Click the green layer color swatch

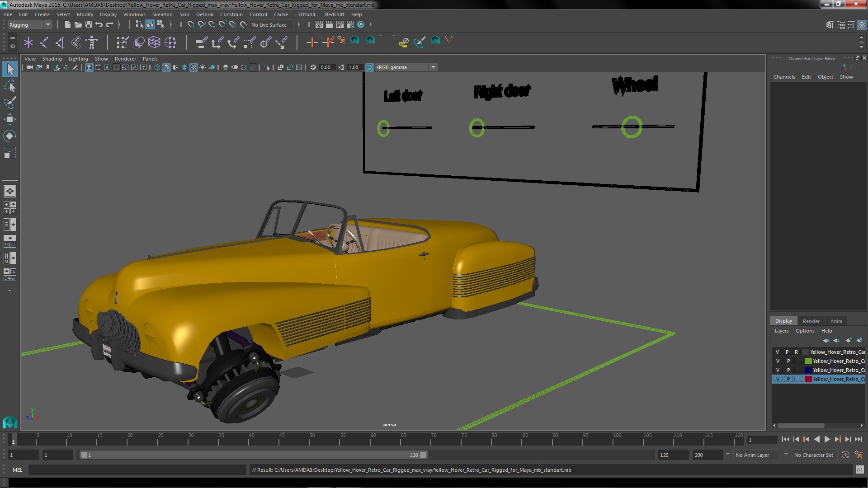808,361
